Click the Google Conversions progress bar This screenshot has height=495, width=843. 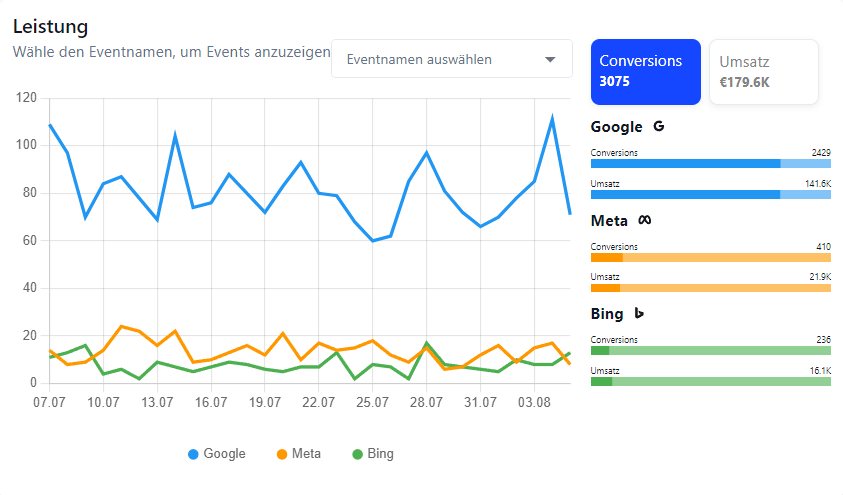(710, 163)
